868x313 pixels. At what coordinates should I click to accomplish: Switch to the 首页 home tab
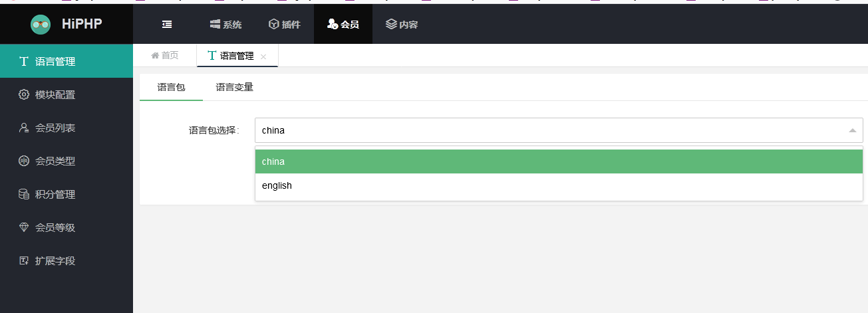pos(165,56)
